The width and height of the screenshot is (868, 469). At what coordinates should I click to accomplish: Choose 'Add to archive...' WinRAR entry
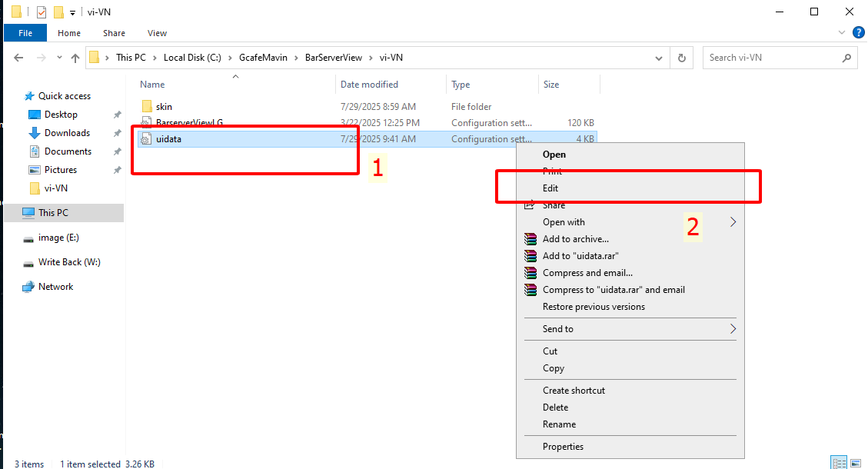(630, 239)
